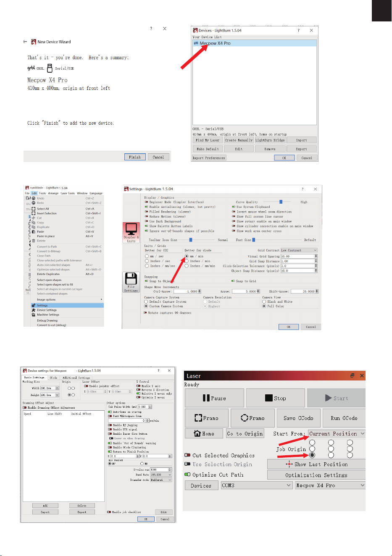The image size is (392, 556).
Task: Toggle Use System Clipboard switch
Action: [x=234, y=207]
